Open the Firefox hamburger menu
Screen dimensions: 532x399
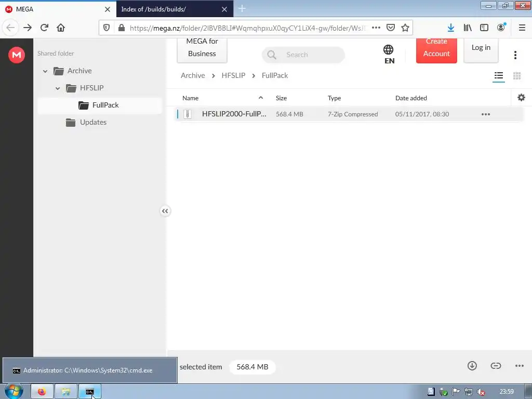522,28
